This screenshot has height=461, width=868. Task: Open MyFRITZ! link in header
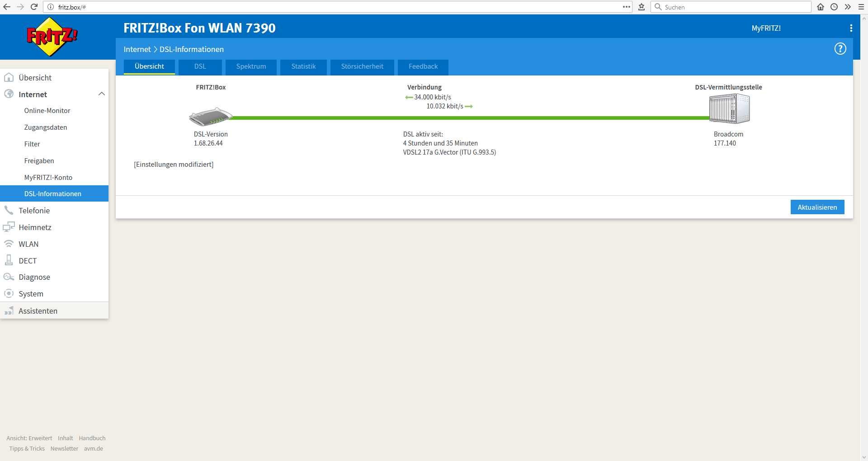pos(766,28)
